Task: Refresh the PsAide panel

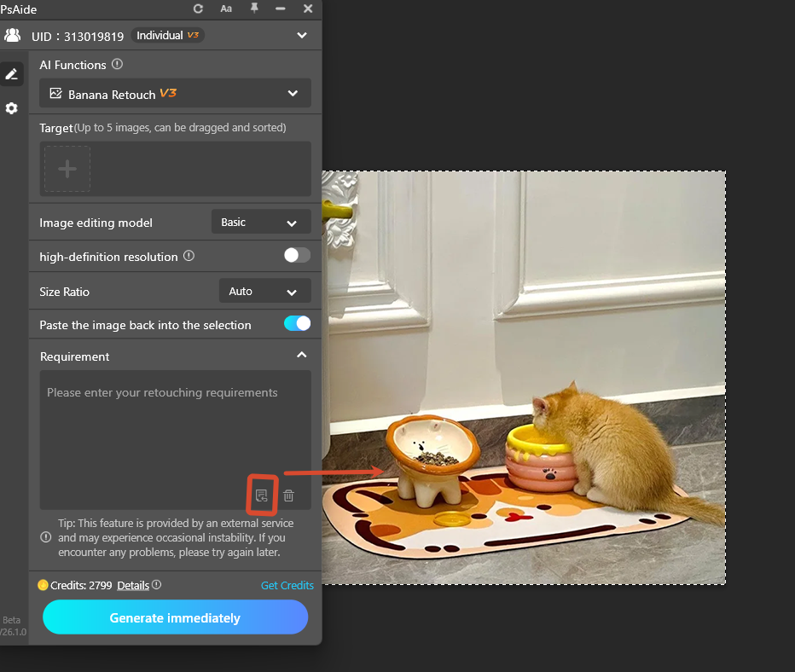Action: click(198, 9)
